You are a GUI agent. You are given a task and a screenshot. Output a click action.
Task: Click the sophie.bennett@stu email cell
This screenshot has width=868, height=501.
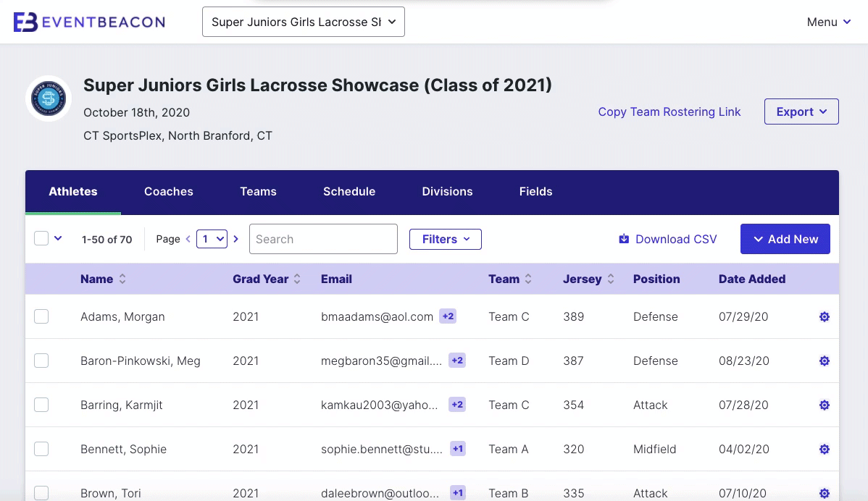click(382, 449)
